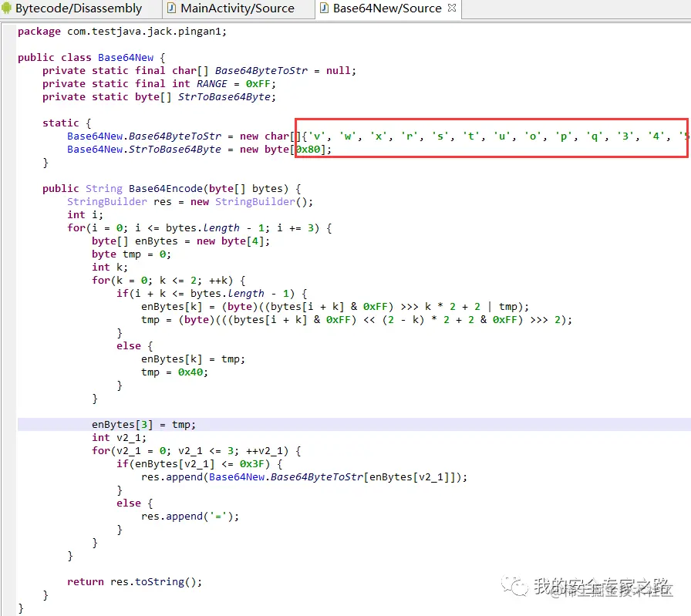Click the 'static {' initializer line
The image size is (691, 616).
(x=67, y=123)
